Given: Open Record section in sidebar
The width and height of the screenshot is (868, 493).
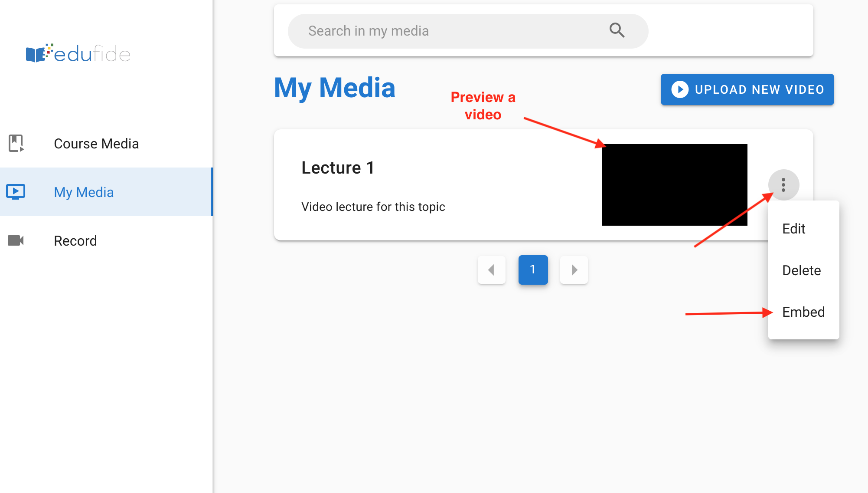Looking at the screenshot, I should (75, 241).
